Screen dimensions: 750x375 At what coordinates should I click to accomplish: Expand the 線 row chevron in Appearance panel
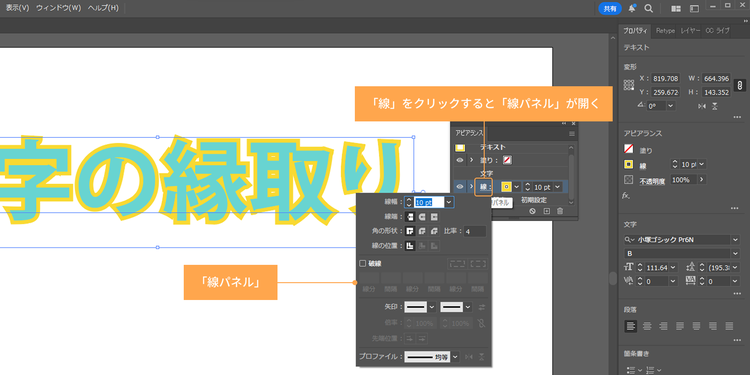472,187
